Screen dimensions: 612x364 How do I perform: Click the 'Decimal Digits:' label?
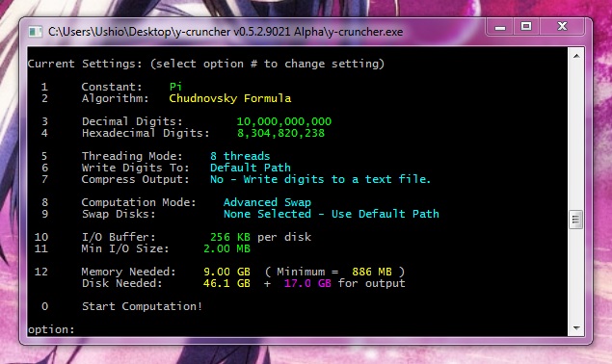[x=132, y=121]
